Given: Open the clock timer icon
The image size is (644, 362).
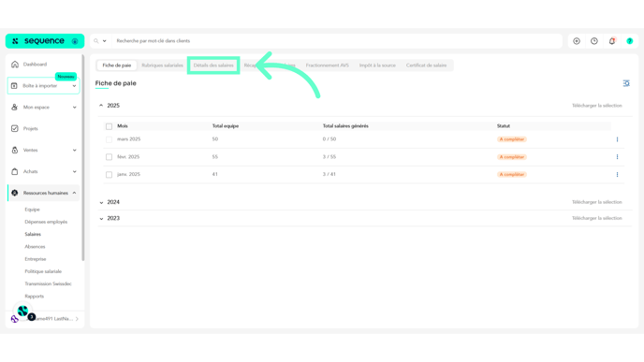Looking at the screenshot, I should point(594,41).
